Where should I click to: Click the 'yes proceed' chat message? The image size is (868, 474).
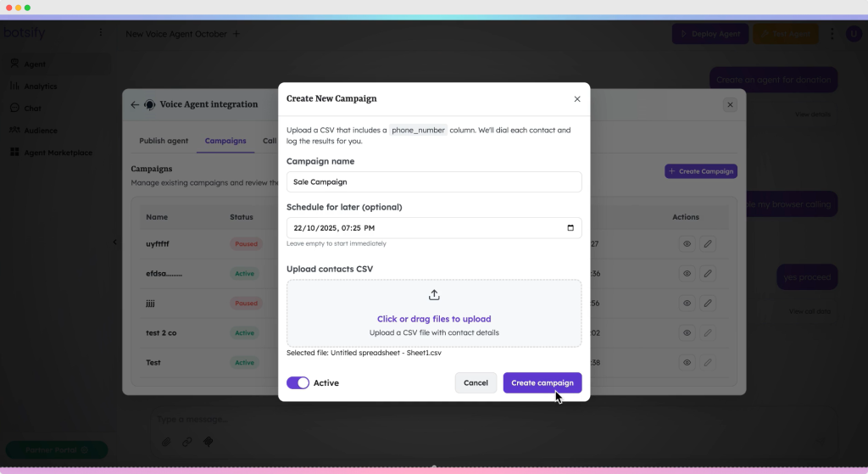coord(807,277)
